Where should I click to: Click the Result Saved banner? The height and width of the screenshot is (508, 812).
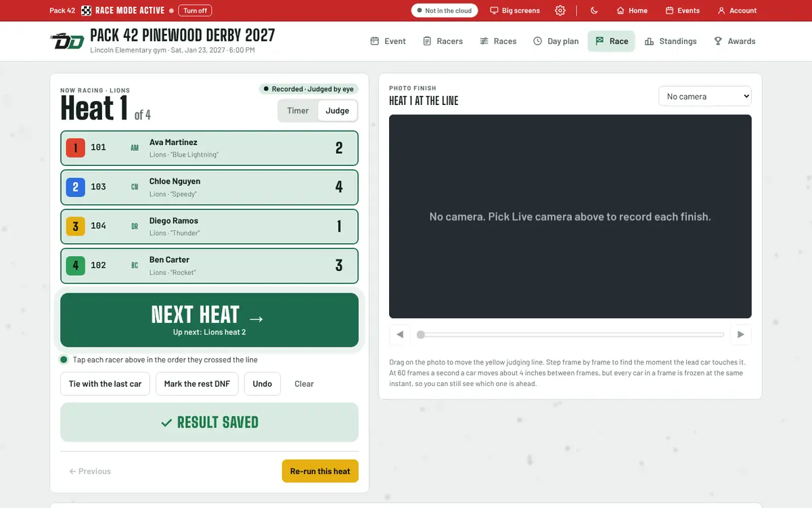pyautogui.click(x=209, y=422)
